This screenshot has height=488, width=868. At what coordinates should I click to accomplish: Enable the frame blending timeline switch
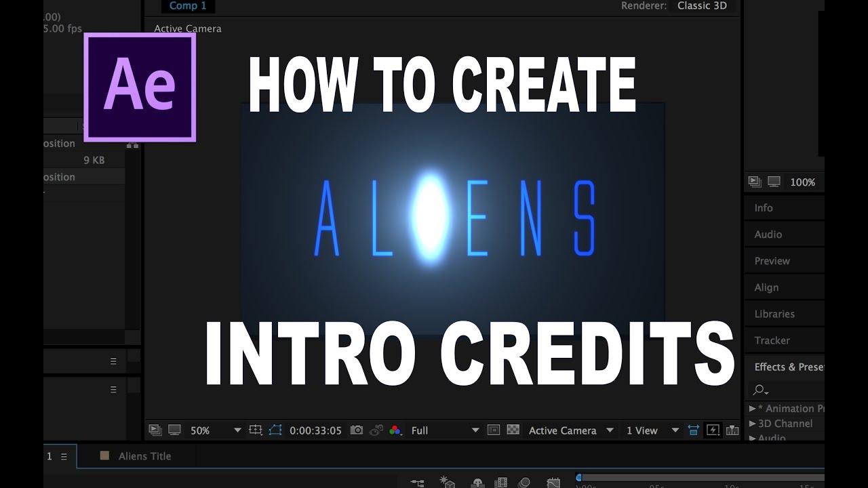[501, 483]
